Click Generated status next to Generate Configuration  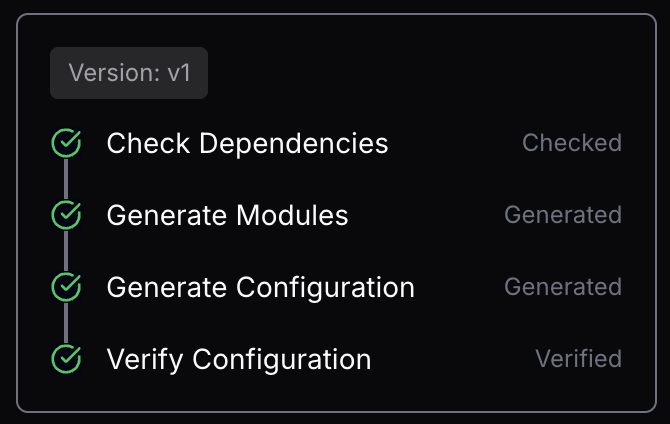click(563, 287)
